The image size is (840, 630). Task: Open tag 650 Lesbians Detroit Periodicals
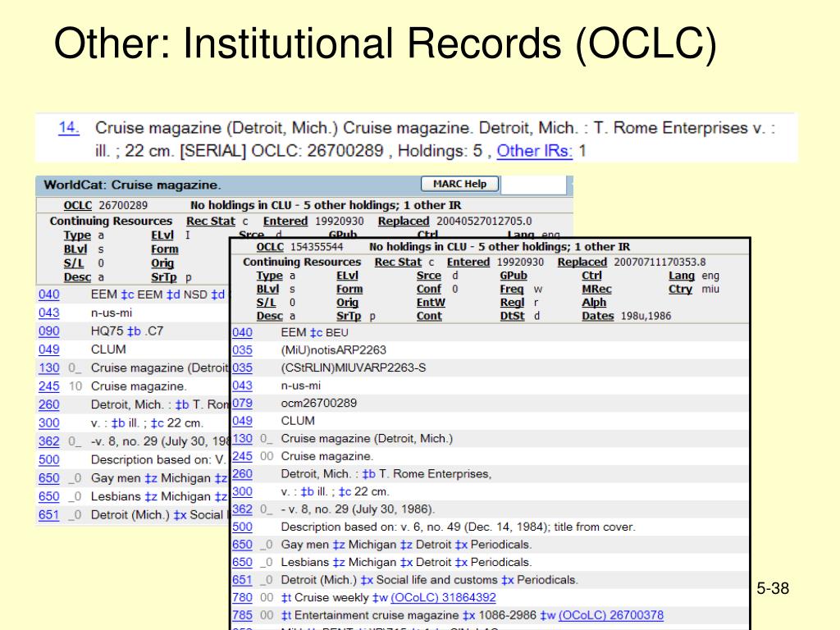tap(242, 563)
